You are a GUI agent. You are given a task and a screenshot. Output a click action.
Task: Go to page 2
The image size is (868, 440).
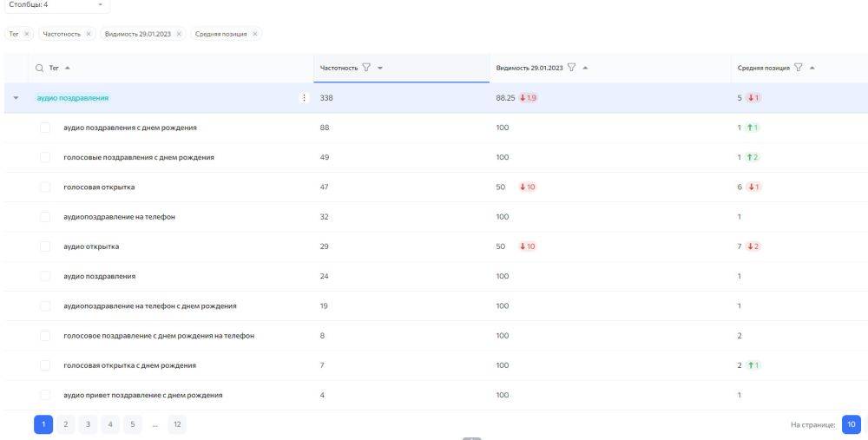pos(65,424)
